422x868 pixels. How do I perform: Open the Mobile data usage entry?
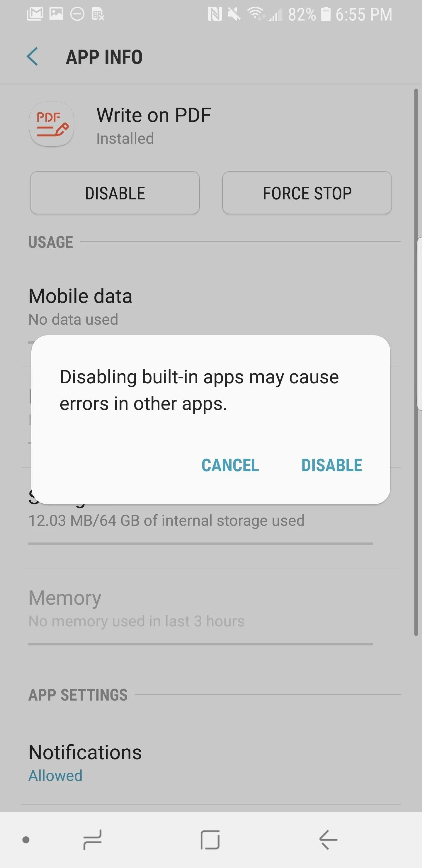(x=211, y=307)
